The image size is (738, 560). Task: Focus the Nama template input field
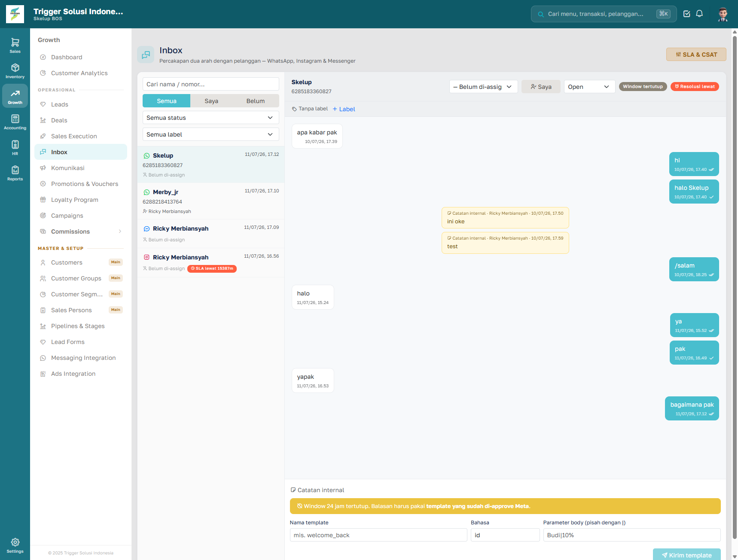point(378,535)
